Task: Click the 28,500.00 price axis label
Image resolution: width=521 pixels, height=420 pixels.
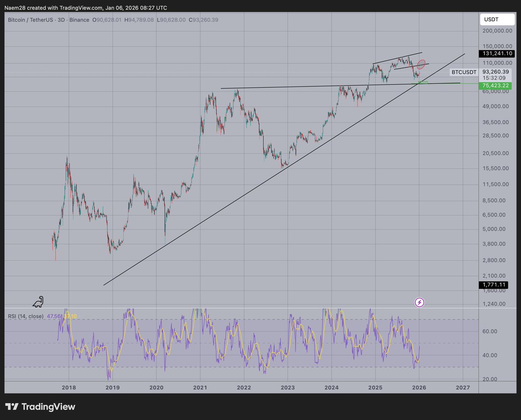Action: pyautogui.click(x=497, y=136)
